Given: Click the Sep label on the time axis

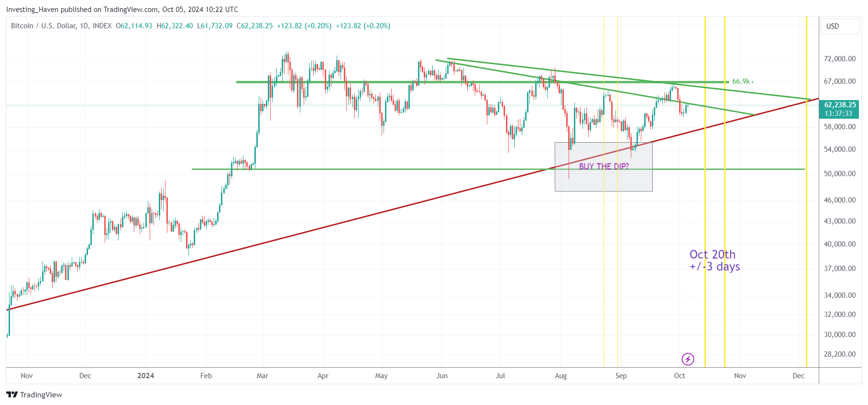Looking at the screenshot, I should [x=621, y=376].
